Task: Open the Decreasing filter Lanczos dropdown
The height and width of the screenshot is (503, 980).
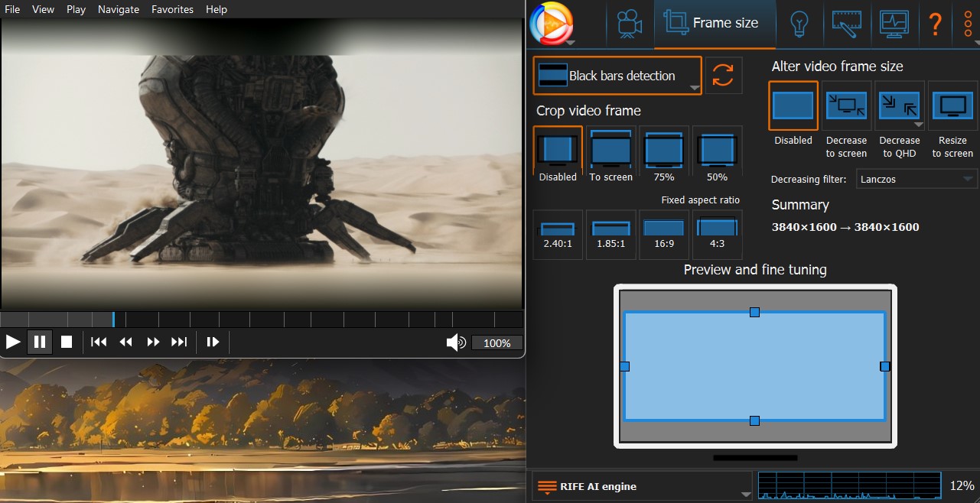Action: tap(917, 179)
